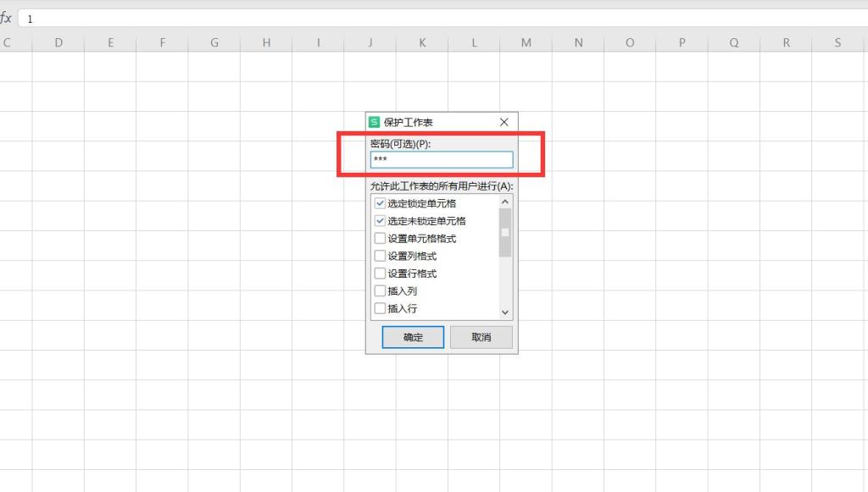Enable 设置列格式 checkbox

tap(380, 256)
